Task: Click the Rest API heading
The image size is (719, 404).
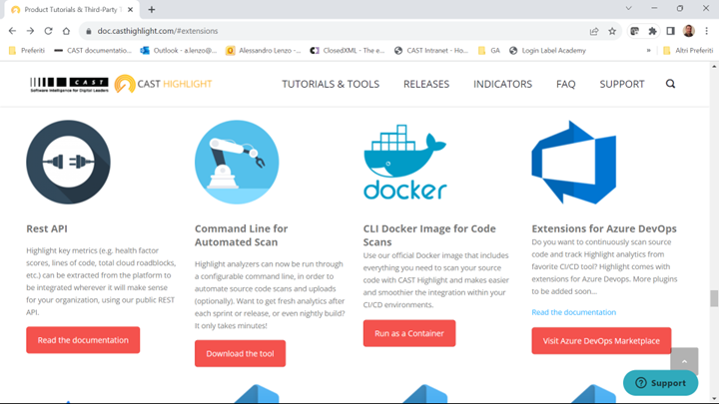Action: click(x=47, y=228)
